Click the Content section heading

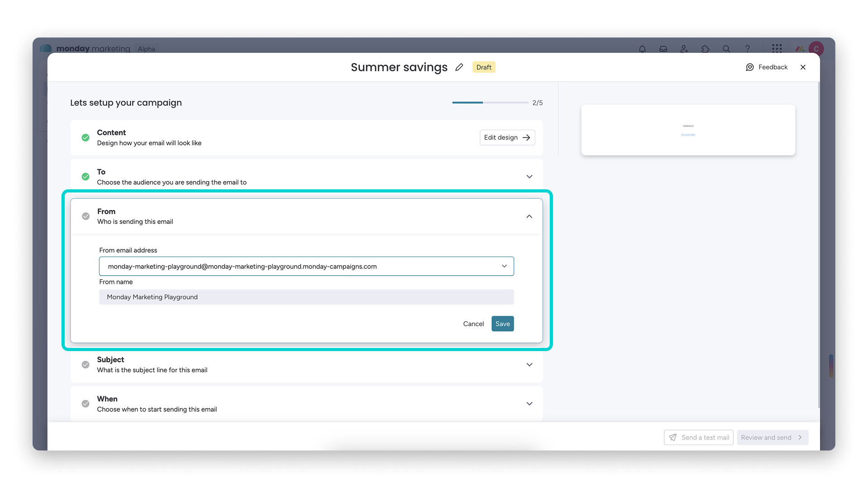point(111,132)
